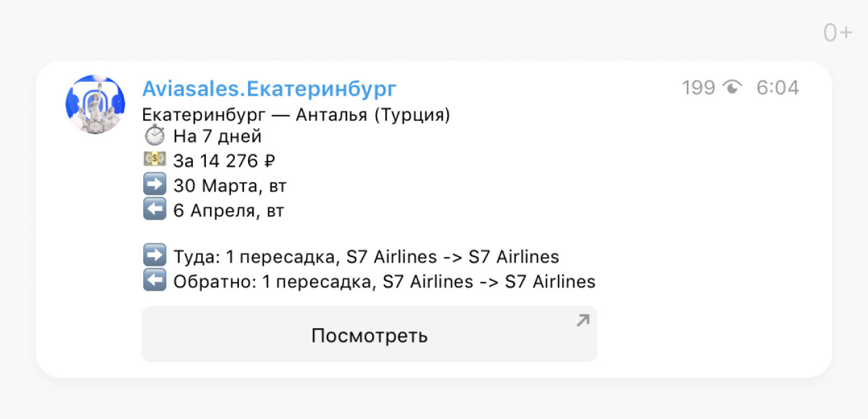Image resolution: width=868 pixels, height=419 pixels.
Task: Click the route text Екатеринбург — Анталья (Турция)
Action: 296,114
